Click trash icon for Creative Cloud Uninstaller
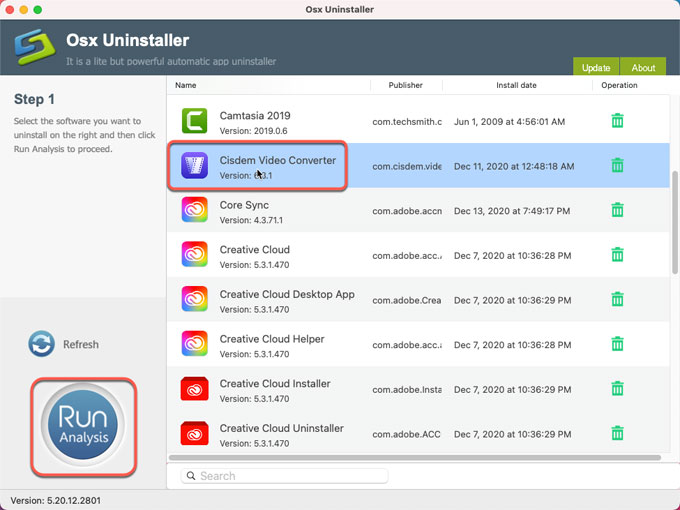Screen dimensions: 680x510 coord(617,433)
